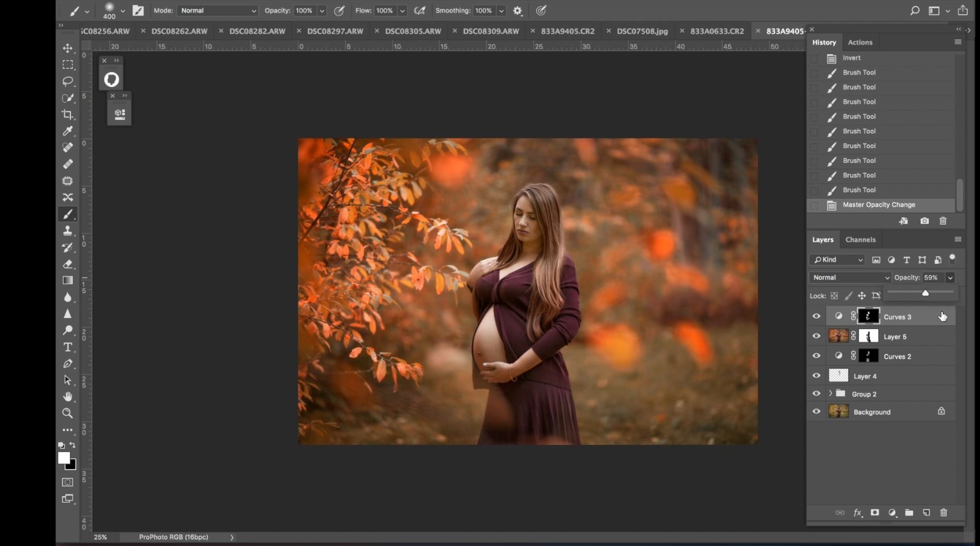Select the Eyedropper tool
Viewport: 980px width, 546px height.
(68, 130)
